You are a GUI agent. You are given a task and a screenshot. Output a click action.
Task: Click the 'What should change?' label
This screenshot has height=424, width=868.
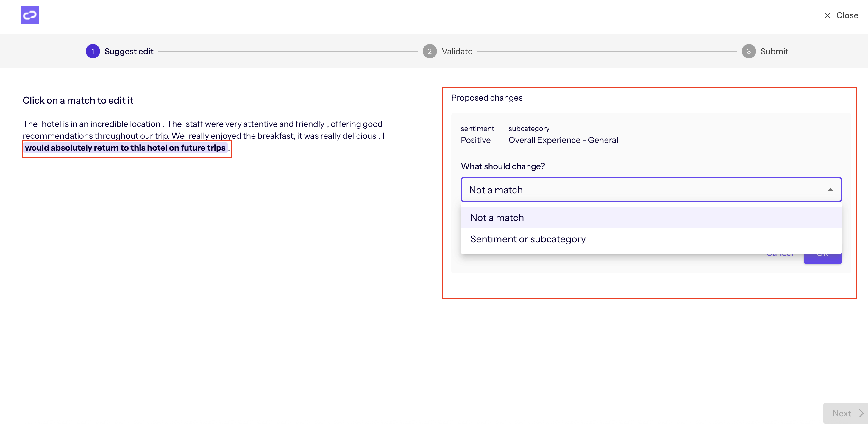(503, 166)
